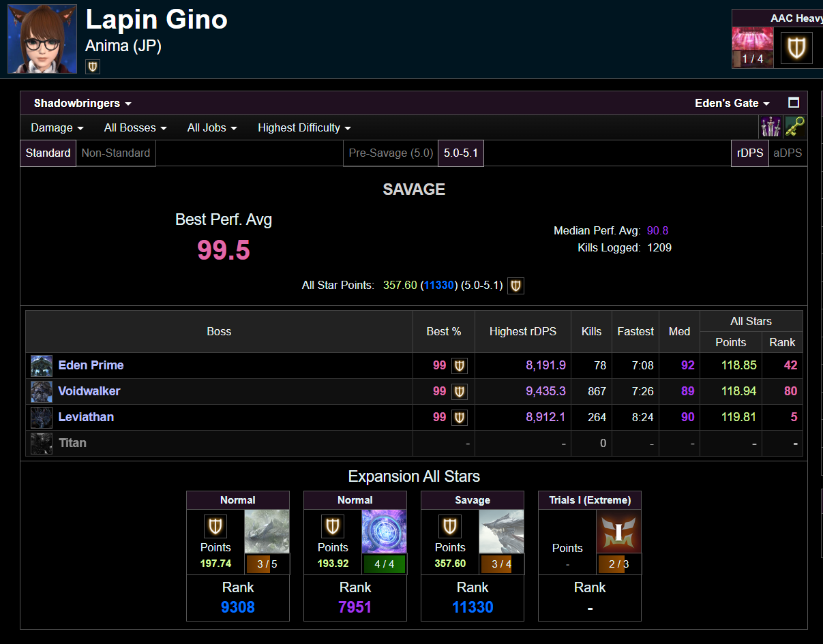Viewport: 823px width, 644px height.
Task: Open the Eden Prime boss link
Action: 91,365
